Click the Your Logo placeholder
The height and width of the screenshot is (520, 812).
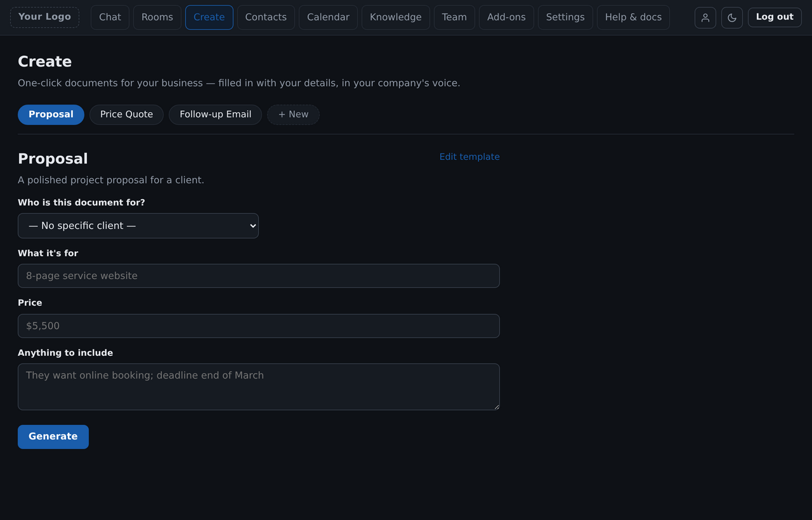tap(44, 17)
